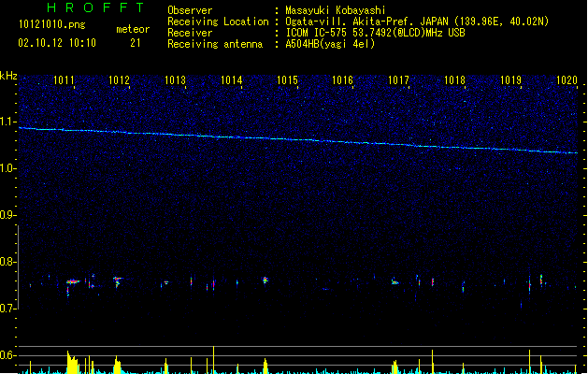The height and width of the screenshot is (374, 588).
Task: Click the meteor echo before 1015
Action: tap(265, 280)
